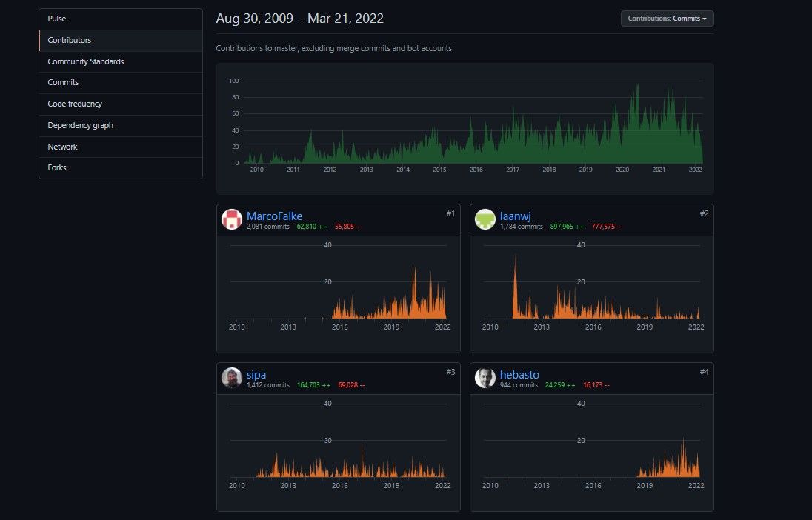Click the hebasto avatar icon
The image size is (812, 520).
click(485, 378)
